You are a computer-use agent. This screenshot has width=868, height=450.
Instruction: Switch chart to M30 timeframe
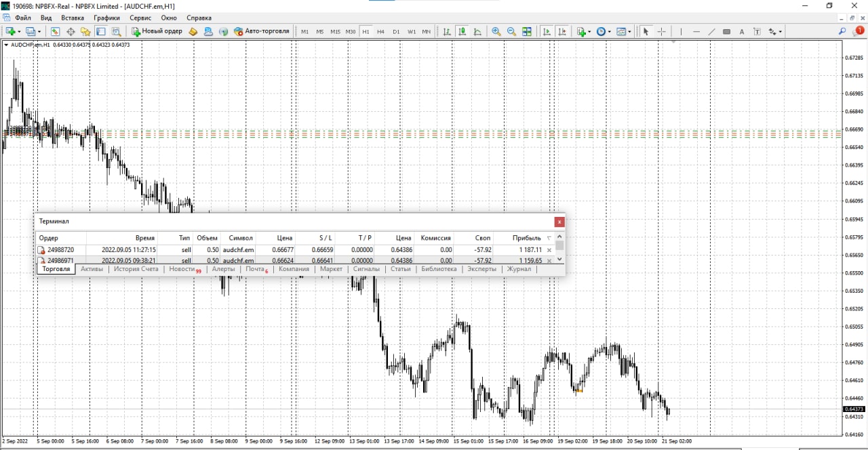point(351,31)
